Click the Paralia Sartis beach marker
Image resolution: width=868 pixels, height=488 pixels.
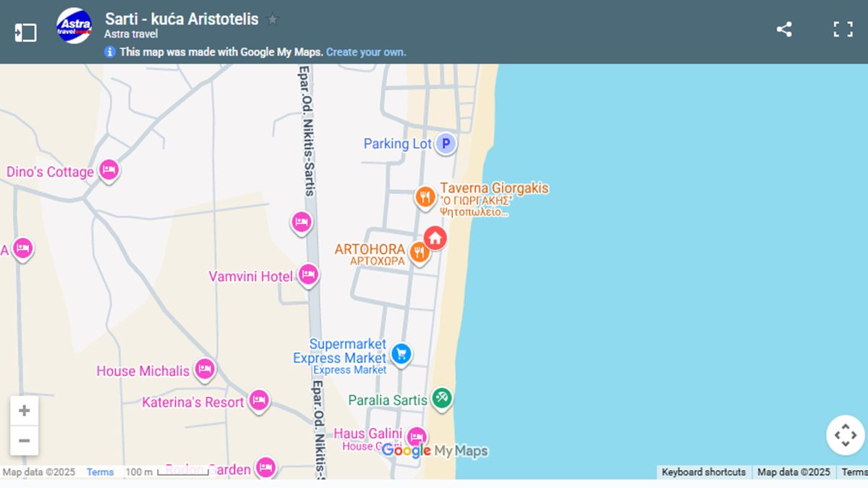click(441, 397)
